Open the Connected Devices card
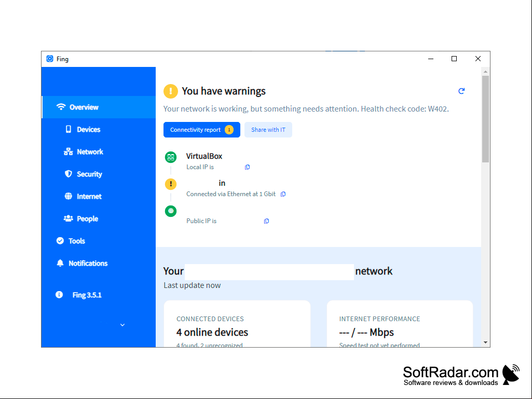Image resolution: width=532 pixels, height=399 pixels. (237, 324)
